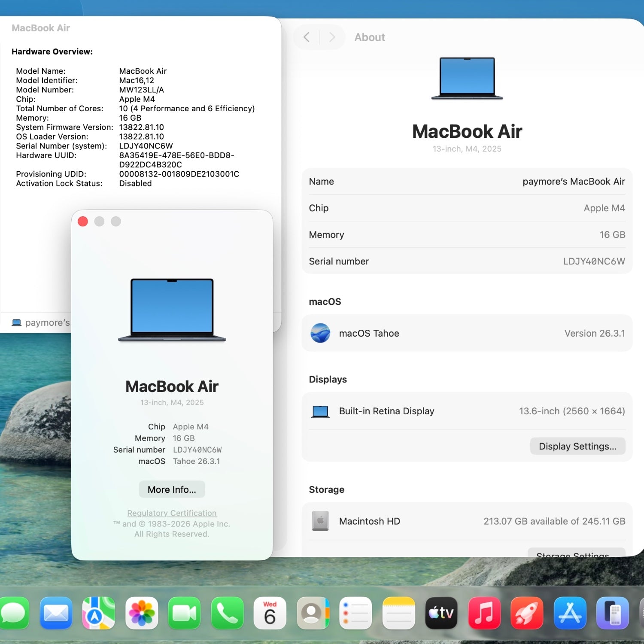Screen dimensions: 644x644
Task: Click the 13.6-inch (2560 × 1664) display value
Action: tap(572, 411)
